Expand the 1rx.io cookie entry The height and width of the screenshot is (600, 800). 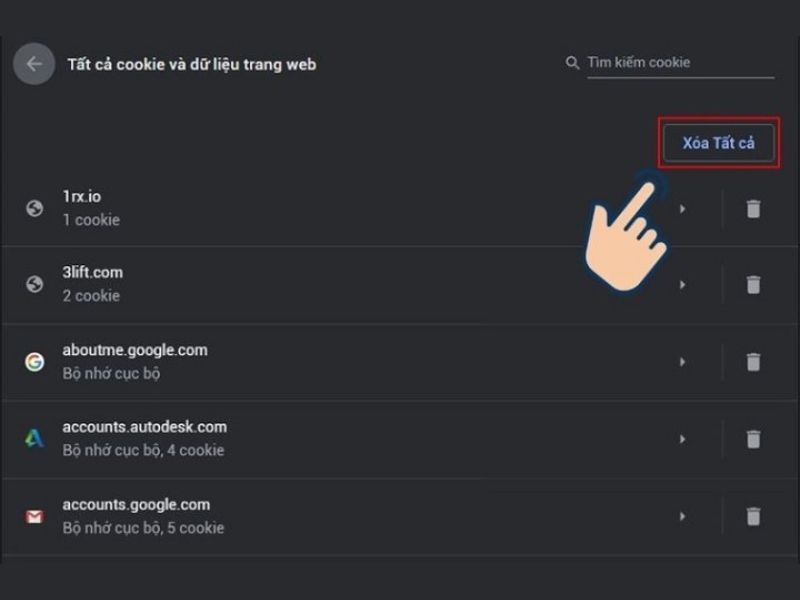(684, 207)
